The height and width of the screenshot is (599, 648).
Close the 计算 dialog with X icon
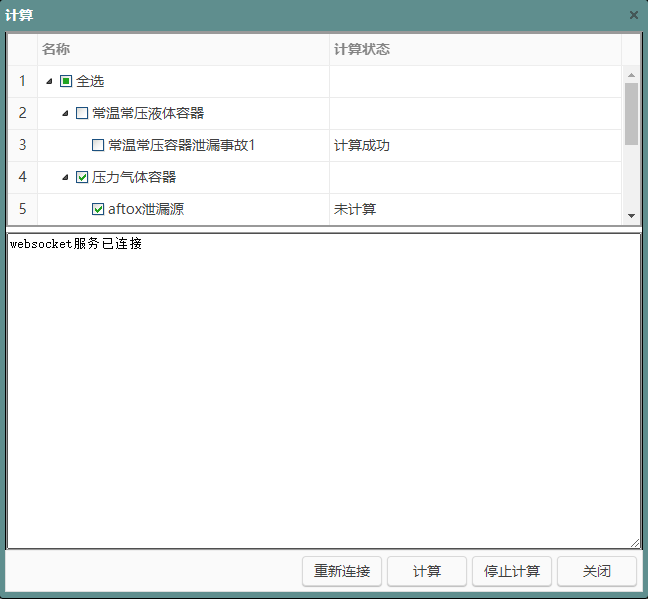click(x=633, y=15)
